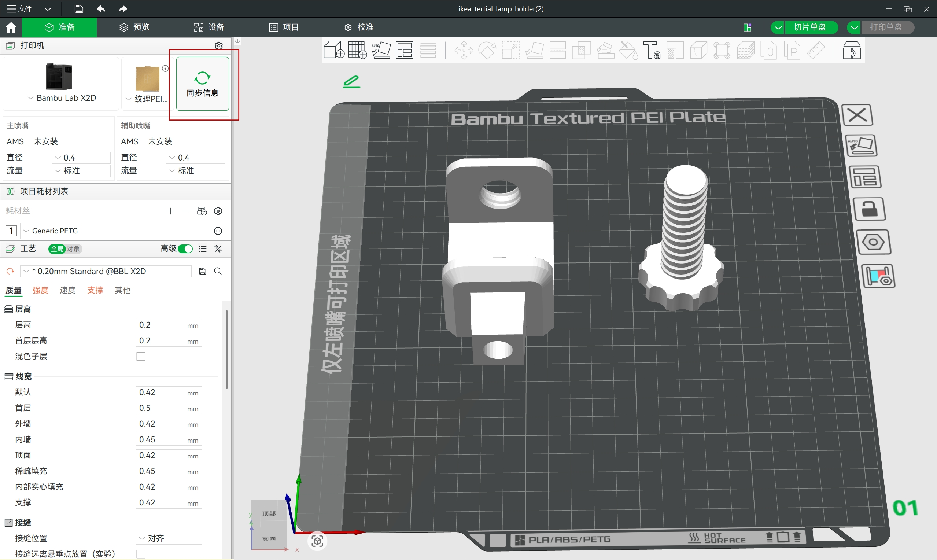The image size is (937, 560).
Task: Save the project with the floppy disk icon
Action: click(x=78, y=9)
